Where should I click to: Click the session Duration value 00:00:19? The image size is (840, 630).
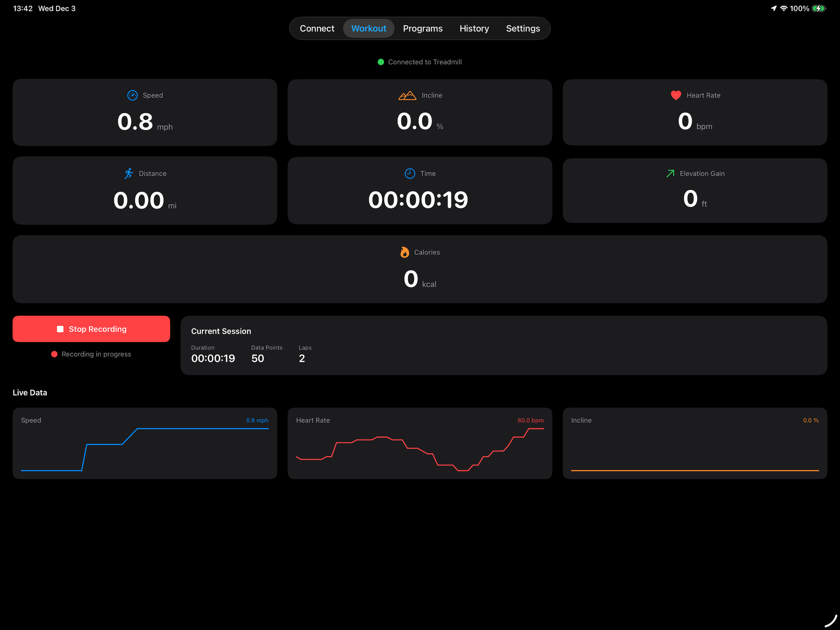coord(213,358)
